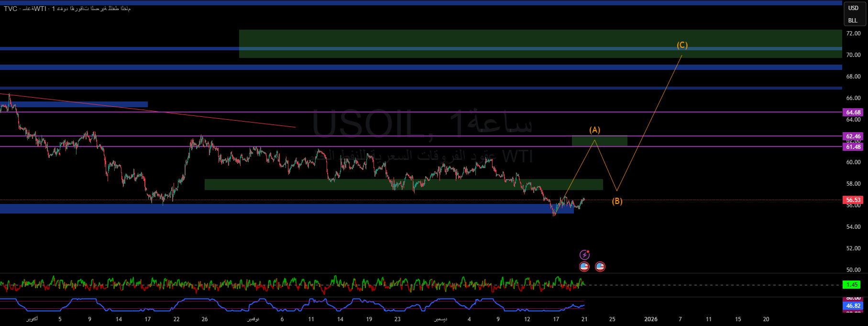Click the purple lightning bolt event icon
Screen dimensions: 868x326
click(x=584, y=255)
